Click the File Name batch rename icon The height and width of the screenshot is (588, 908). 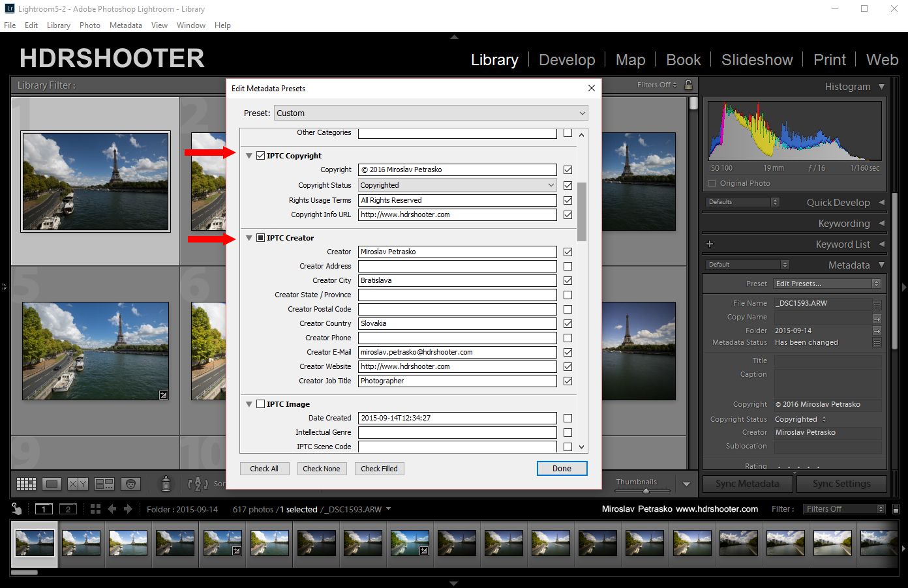877,304
